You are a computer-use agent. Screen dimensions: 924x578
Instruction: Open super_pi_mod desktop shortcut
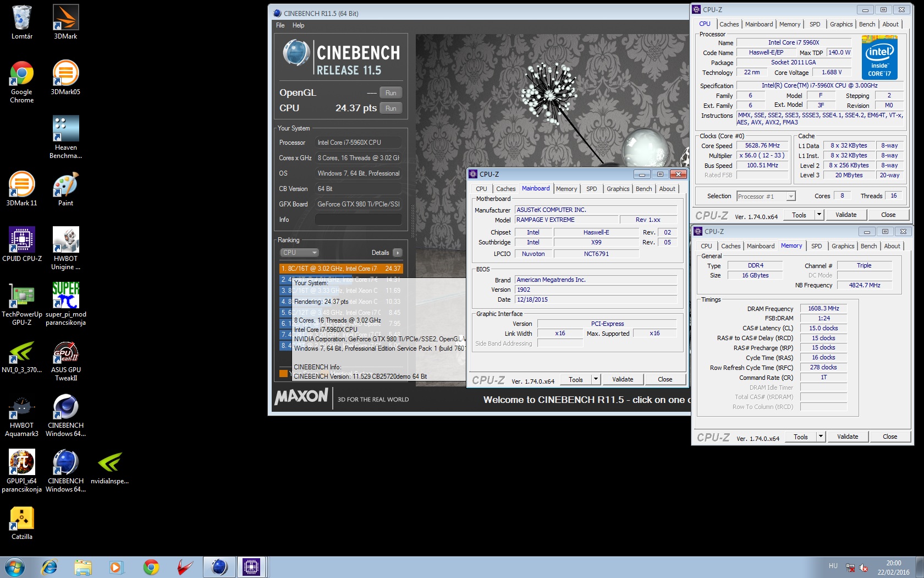click(65, 304)
